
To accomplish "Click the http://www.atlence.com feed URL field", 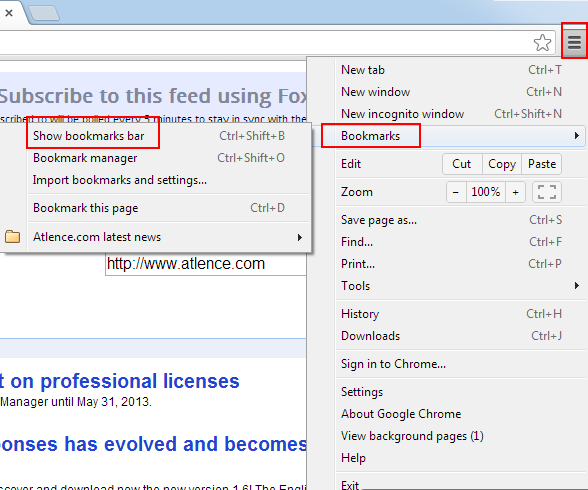I will [206, 264].
